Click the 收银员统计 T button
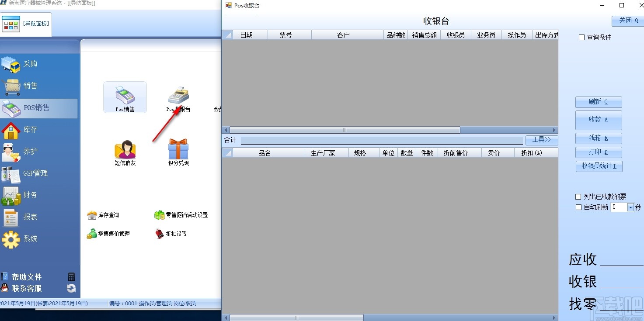The image size is (644, 321). tap(599, 166)
